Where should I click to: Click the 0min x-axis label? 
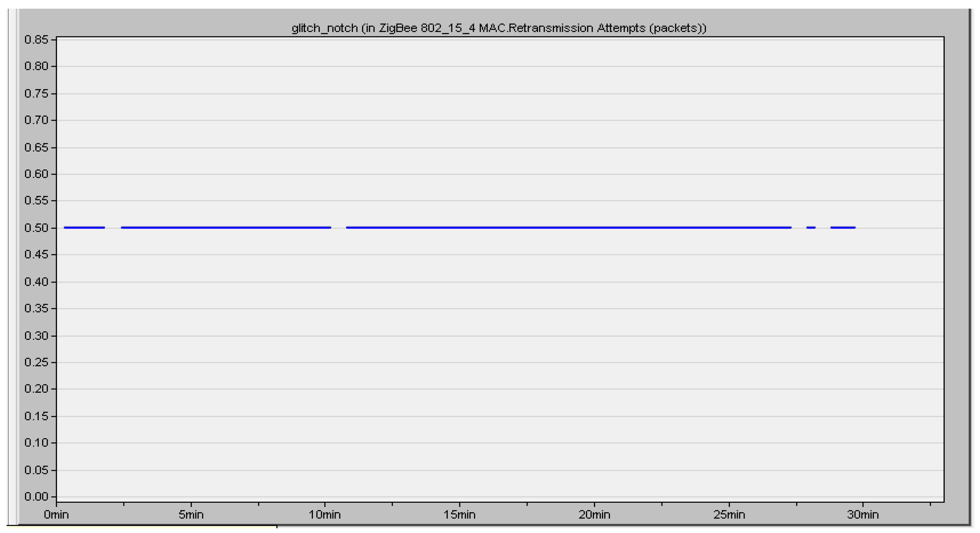[x=56, y=515]
